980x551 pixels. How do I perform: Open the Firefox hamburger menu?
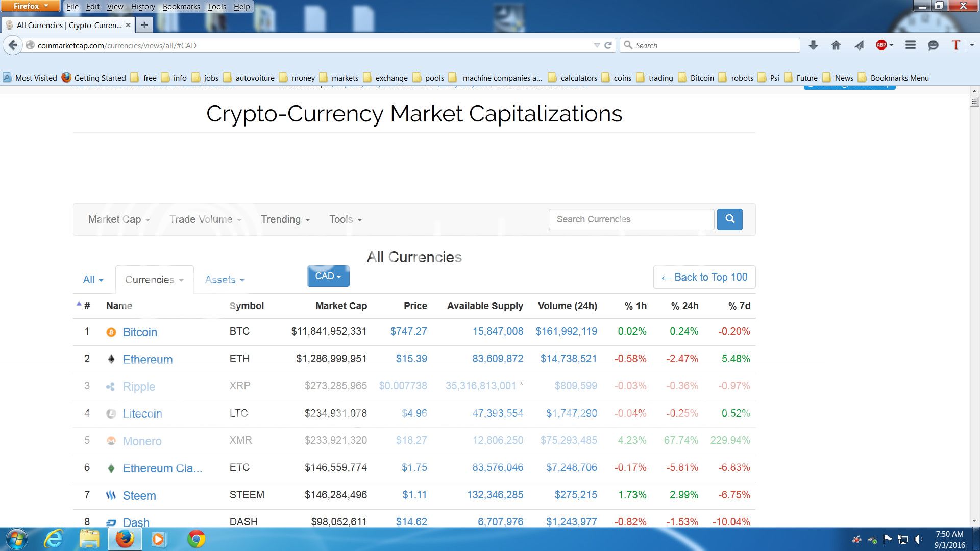point(910,45)
